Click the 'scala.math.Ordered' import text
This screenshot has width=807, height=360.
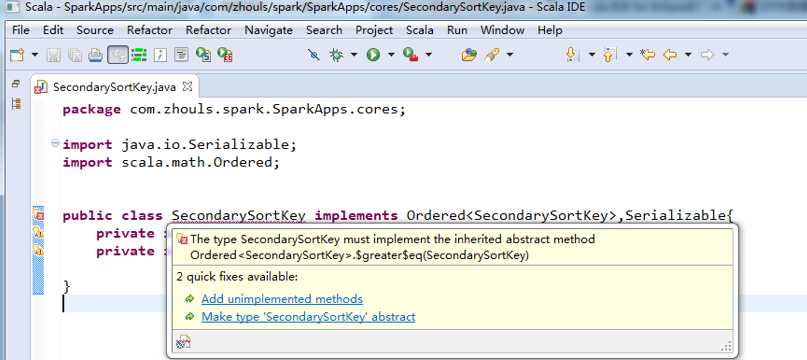pos(197,162)
